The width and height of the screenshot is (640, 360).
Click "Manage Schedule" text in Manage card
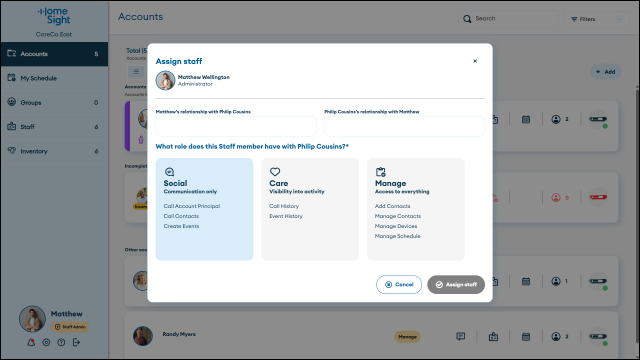pyautogui.click(x=398, y=236)
